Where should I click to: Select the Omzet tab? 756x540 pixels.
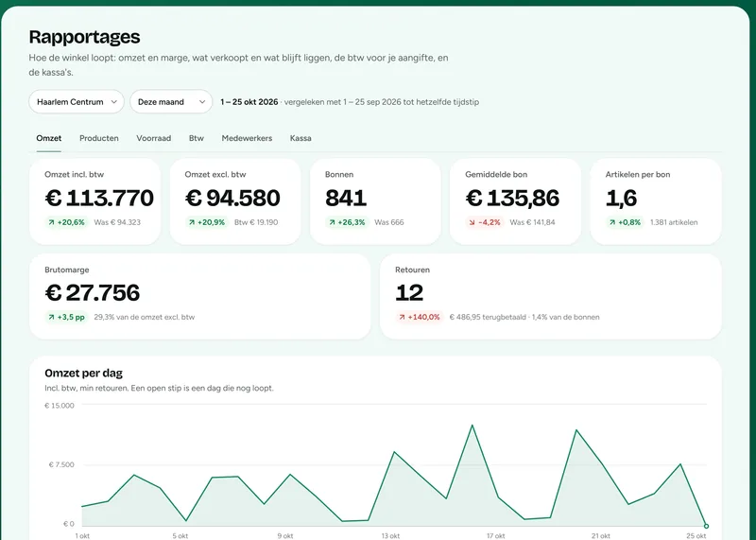click(x=49, y=138)
